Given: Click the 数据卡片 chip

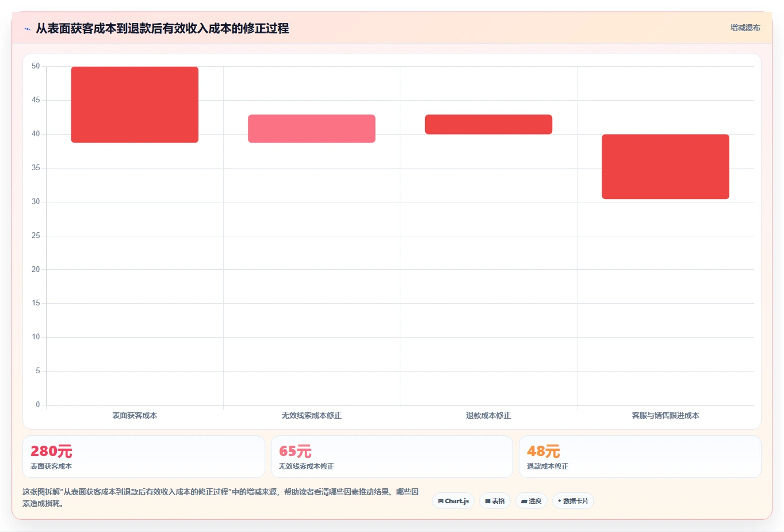Looking at the screenshot, I should point(573,501).
